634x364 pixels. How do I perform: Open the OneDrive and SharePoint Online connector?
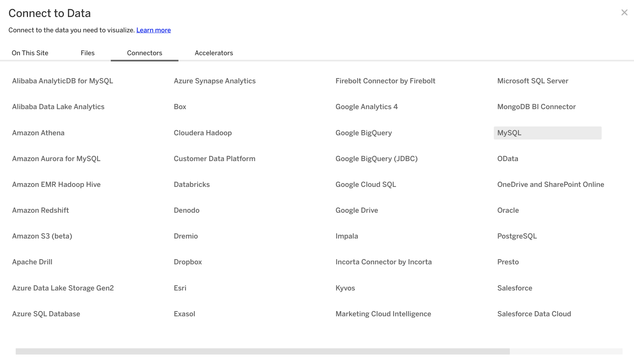click(x=551, y=184)
